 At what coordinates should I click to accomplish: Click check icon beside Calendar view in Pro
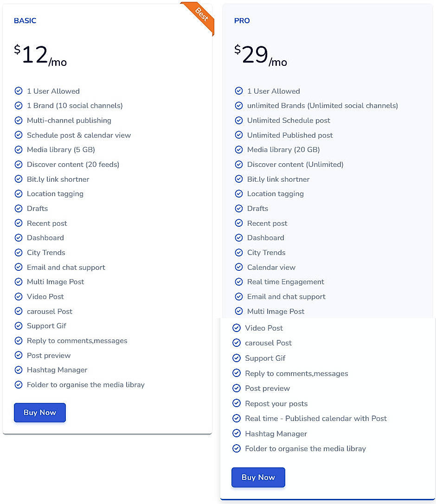(x=239, y=267)
